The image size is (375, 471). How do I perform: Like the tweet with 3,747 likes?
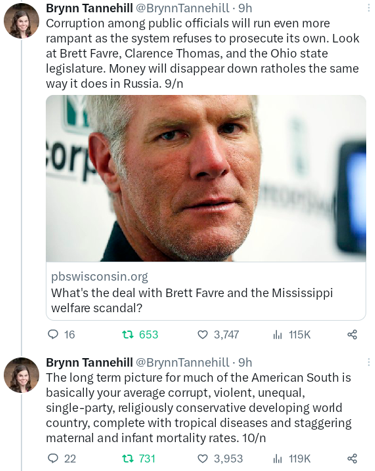point(202,334)
